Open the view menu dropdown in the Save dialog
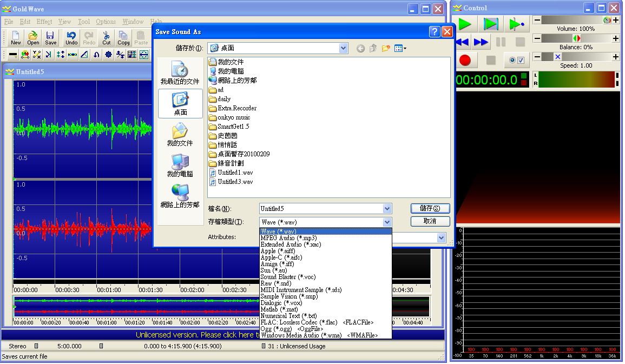This screenshot has width=625, height=364. [x=400, y=49]
